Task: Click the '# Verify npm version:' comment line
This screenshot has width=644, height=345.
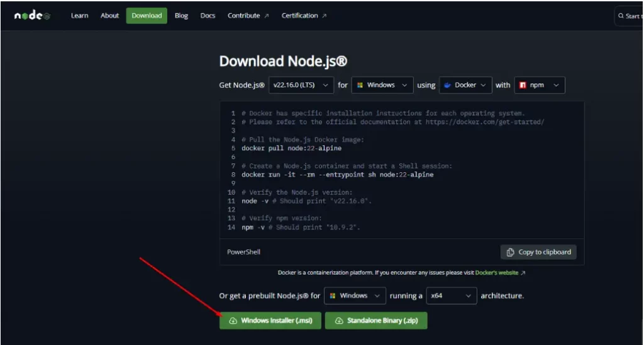Action: pyautogui.click(x=281, y=218)
